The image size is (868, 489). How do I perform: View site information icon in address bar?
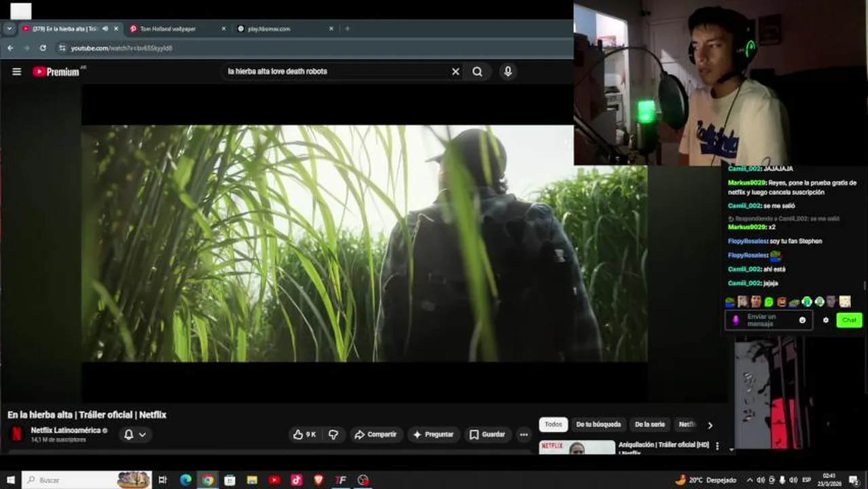[62, 48]
